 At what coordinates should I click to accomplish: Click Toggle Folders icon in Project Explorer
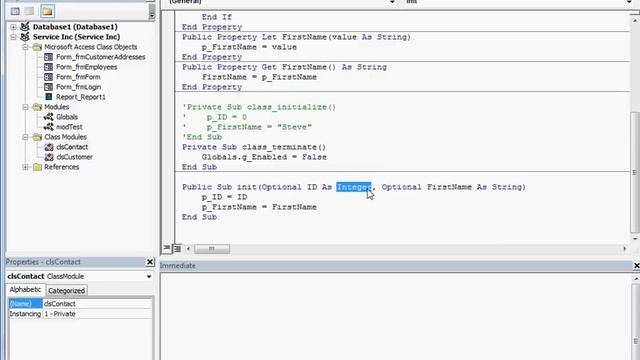tap(47, 11)
